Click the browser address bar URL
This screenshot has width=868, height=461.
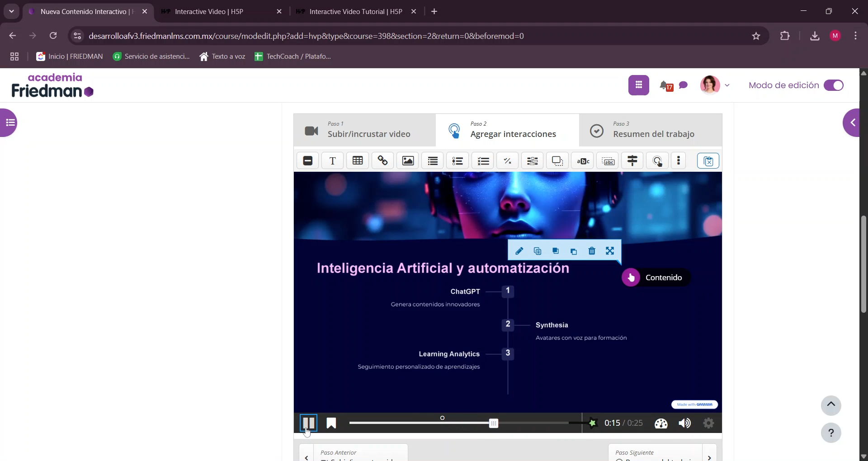tap(306, 36)
